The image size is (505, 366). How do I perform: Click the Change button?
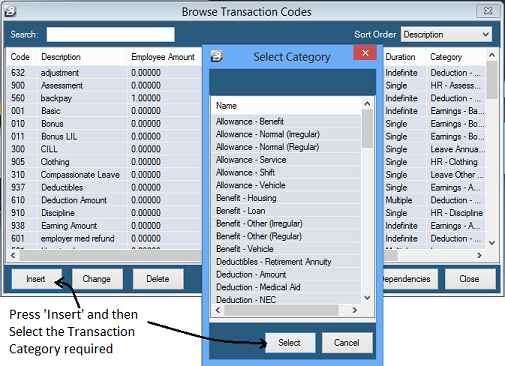pyautogui.click(x=97, y=279)
